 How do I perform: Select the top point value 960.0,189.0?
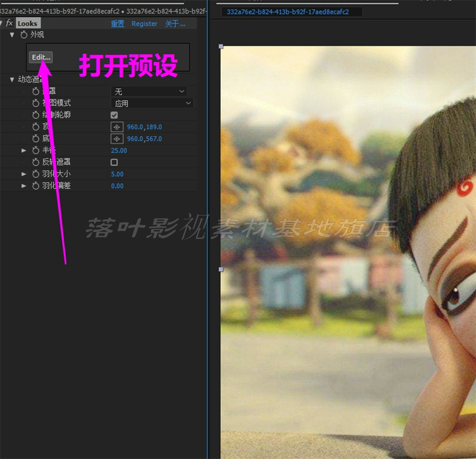point(145,127)
